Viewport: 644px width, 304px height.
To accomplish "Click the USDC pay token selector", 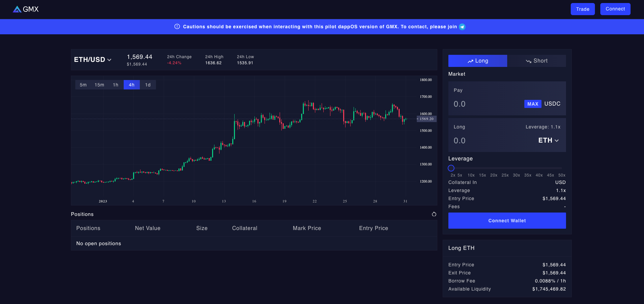I will (x=552, y=104).
